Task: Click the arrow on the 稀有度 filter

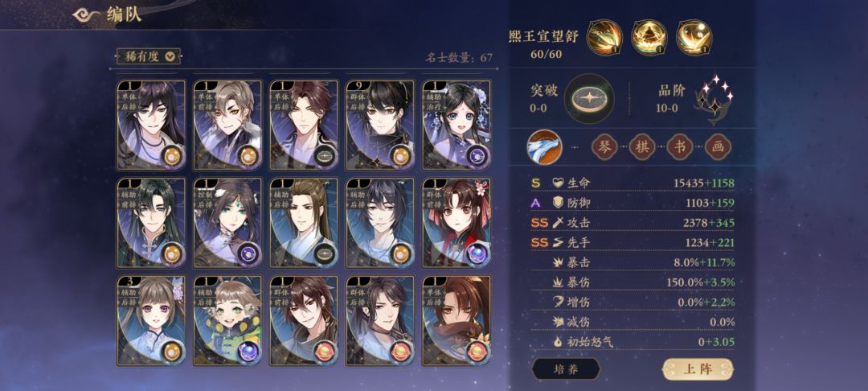Action: tap(170, 56)
